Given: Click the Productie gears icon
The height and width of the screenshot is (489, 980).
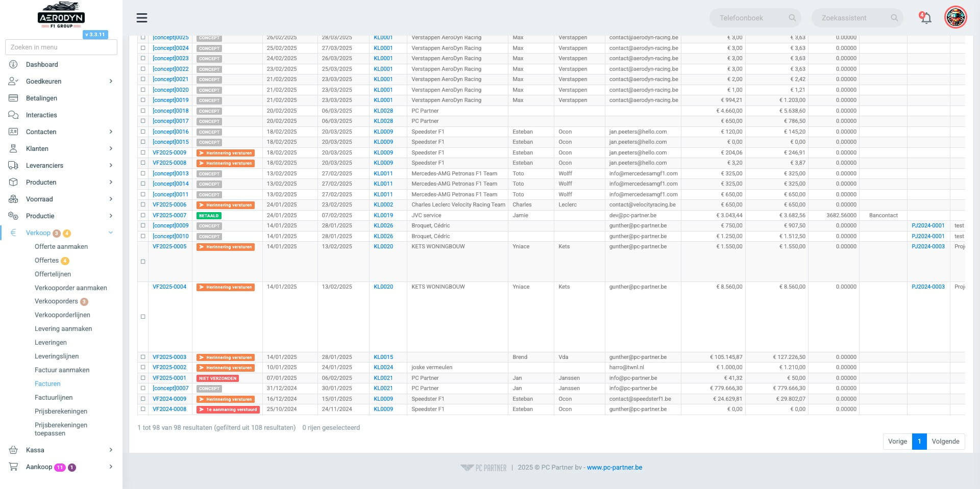Looking at the screenshot, I should point(13,216).
